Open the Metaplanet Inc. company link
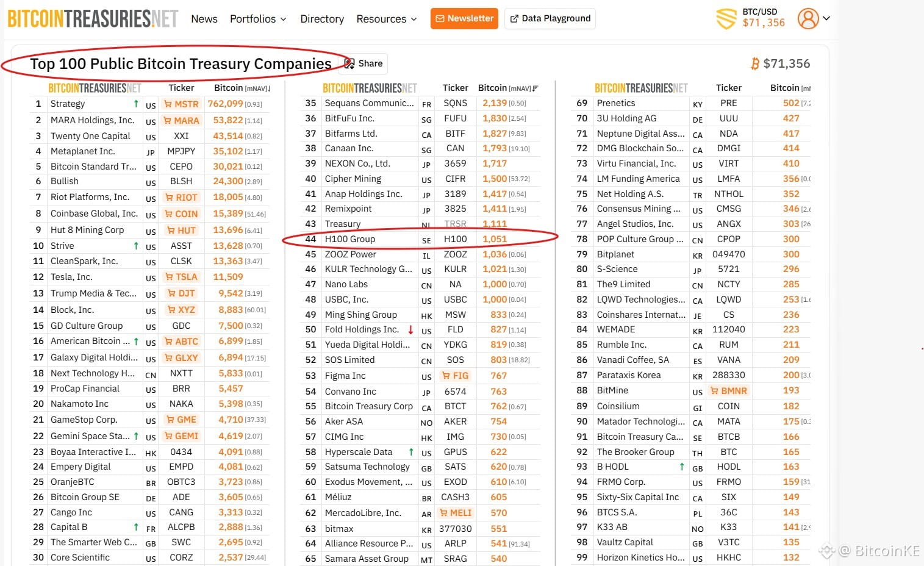 [x=82, y=151]
